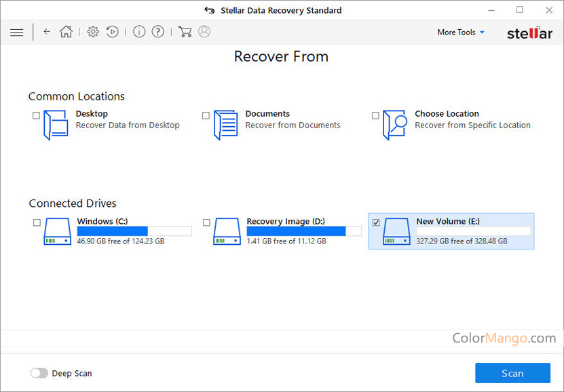Enable the Deep Scan toggle
564x392 pixels.
39,373
